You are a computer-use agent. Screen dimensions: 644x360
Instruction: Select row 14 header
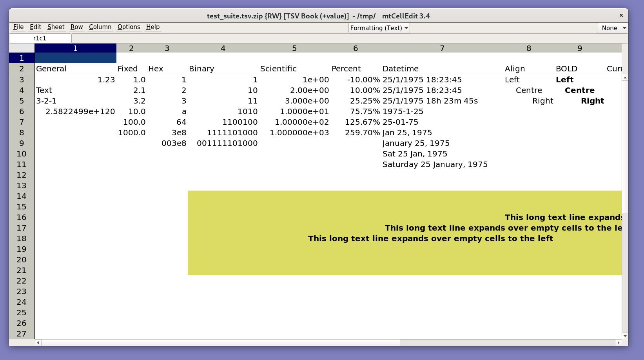(x=22, y=196)
